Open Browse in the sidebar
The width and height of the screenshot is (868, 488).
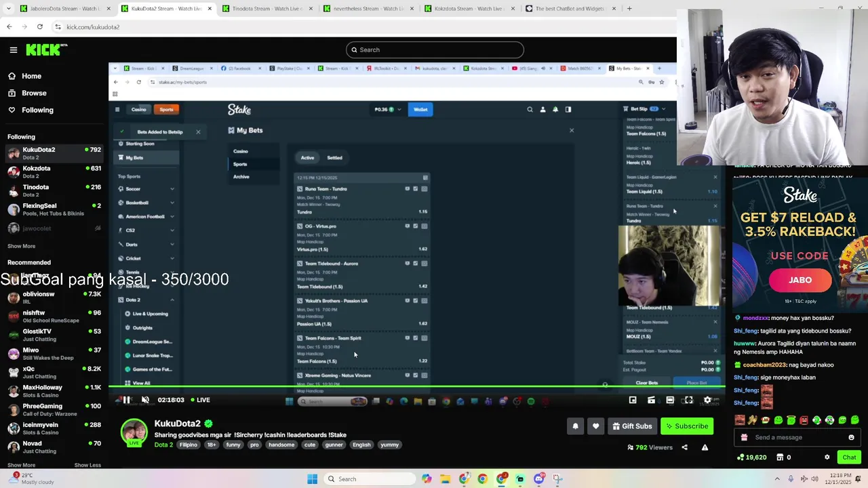pyautogui.click(x=34, y=94)
